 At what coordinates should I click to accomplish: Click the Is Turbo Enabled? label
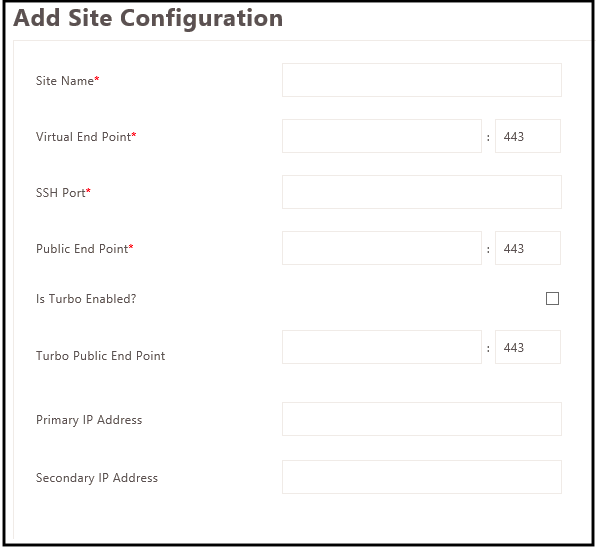point(86,299)
